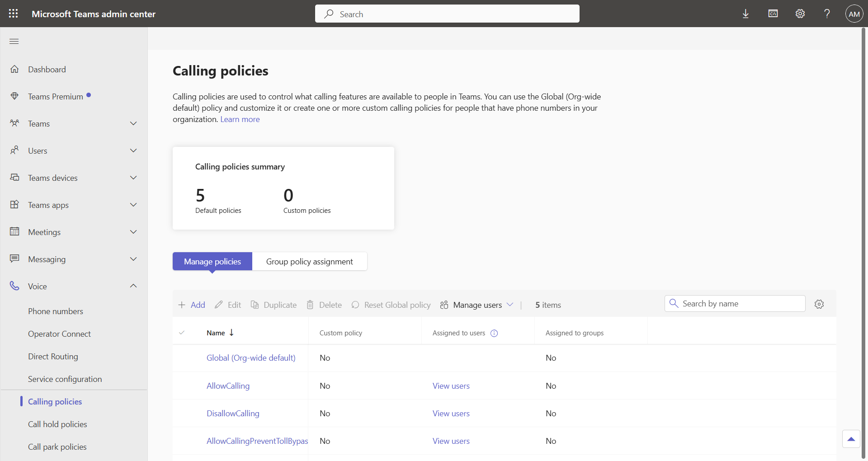Open the app launcher waffle icon
This screenshot has width=868, height=461.
click(x=14, y=14)
